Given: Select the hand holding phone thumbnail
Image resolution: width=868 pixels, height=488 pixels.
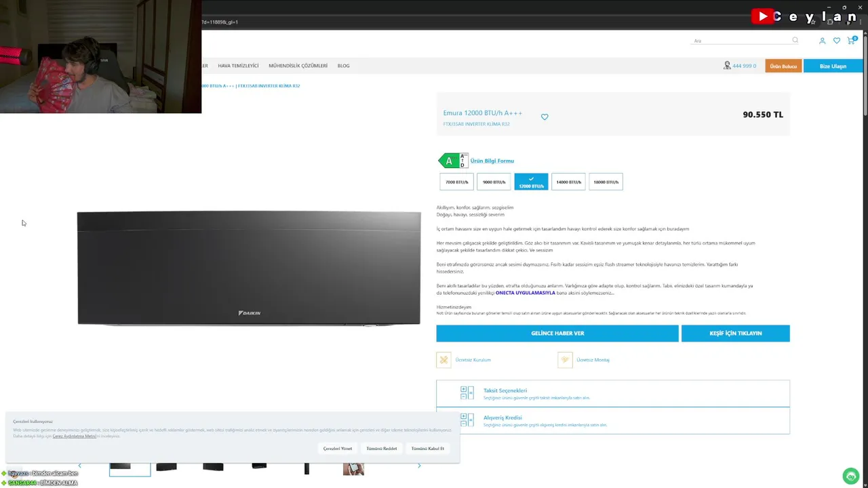Looking at the screenshot, I should click(x=353, y=468).
